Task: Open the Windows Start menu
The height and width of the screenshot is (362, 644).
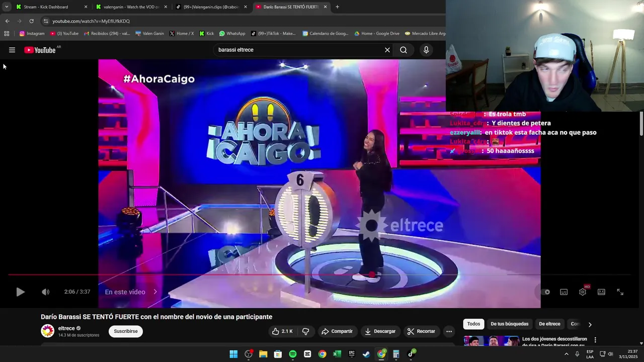Action: point(233,354)
